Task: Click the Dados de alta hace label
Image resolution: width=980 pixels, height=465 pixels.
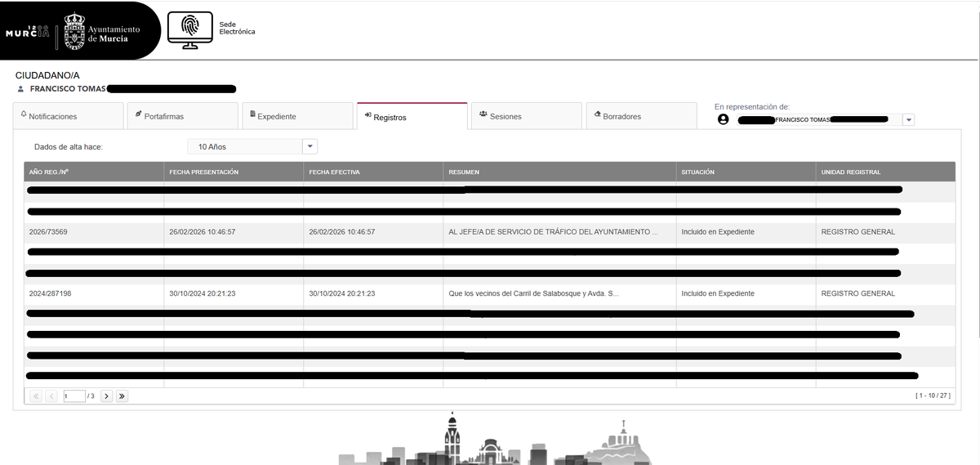Action: click(x=68, y=147)
